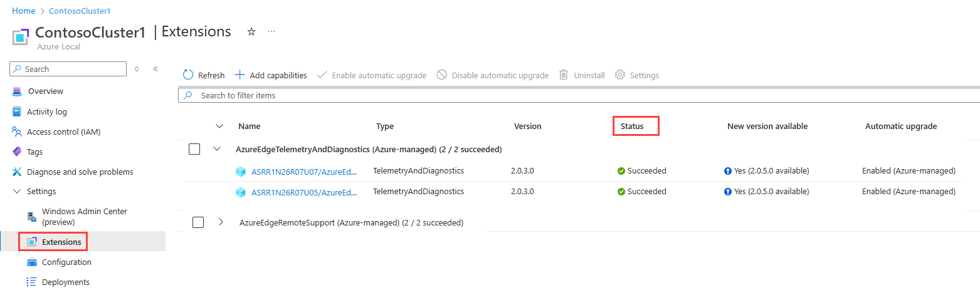Click the 2.0.3.0 version in ASRR1N26R07U07 row
The width and height of the screenshot is (980, 295).
522,170
